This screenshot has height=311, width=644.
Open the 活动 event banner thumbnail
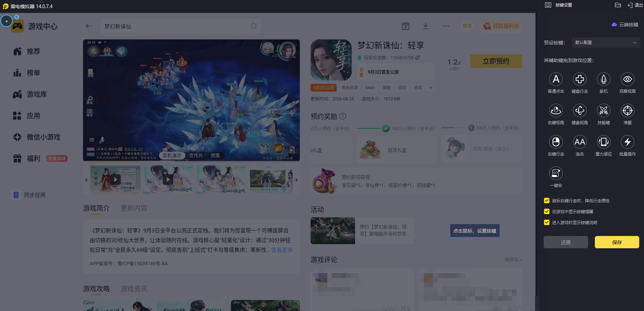(x=333, y=231)
